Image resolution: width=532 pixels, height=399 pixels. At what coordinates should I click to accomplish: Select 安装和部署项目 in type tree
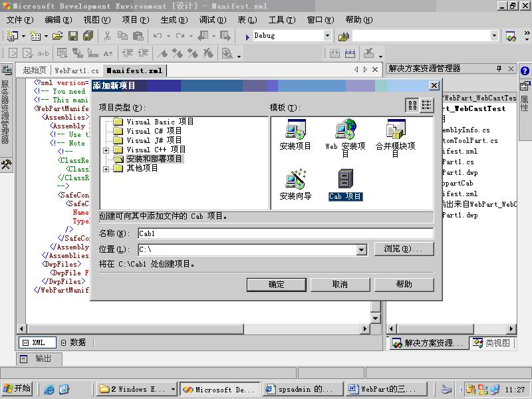[x=154, y=159]
